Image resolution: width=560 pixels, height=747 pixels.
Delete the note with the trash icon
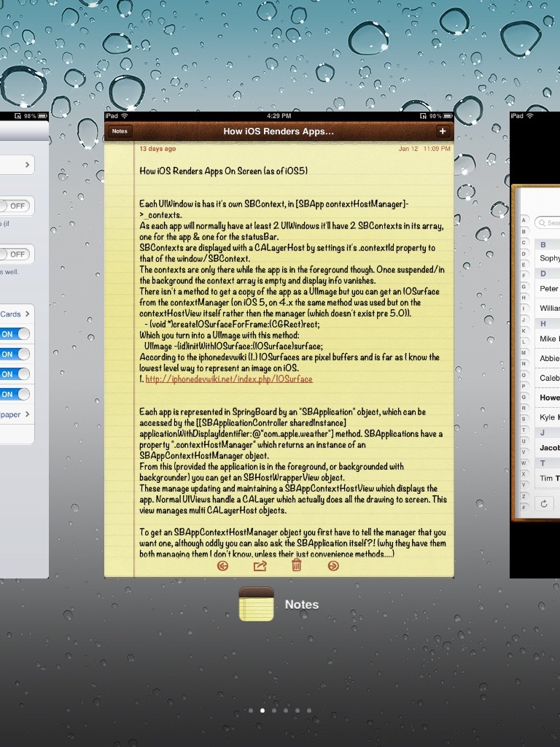tap(296, 565)
